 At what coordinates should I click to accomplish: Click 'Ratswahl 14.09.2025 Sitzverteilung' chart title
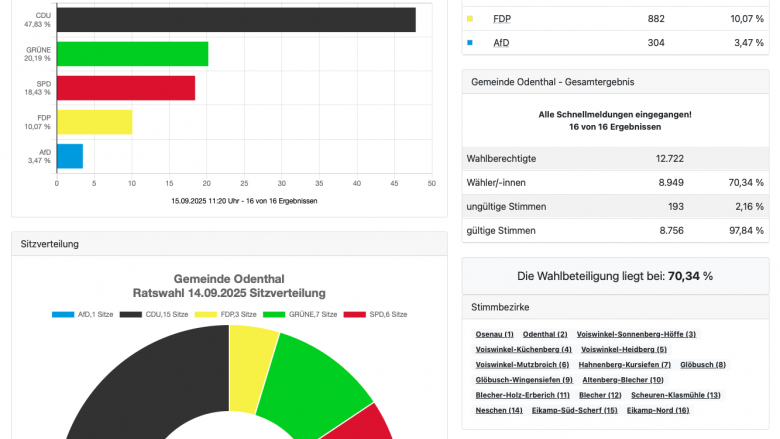(x=229, y=293)
